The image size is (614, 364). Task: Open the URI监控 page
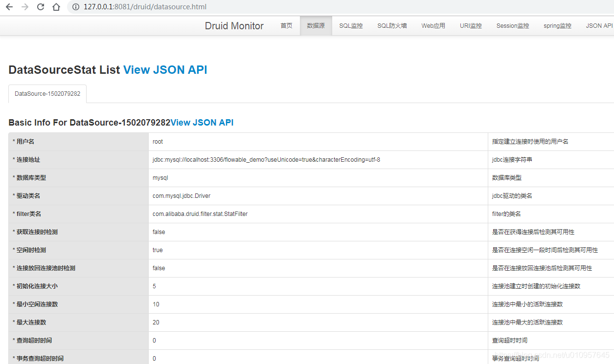pyautogui.click(x=471, y=26)
